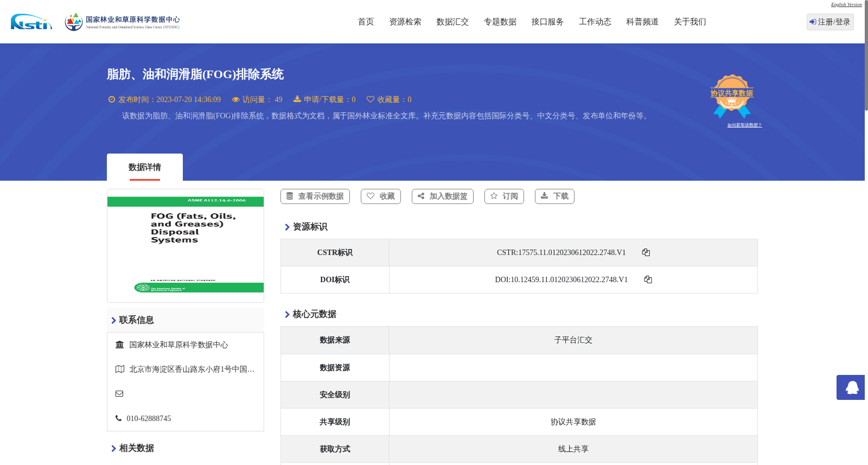
Task: Open the 专题数据 menu item
Action: [x=500, y=22]
